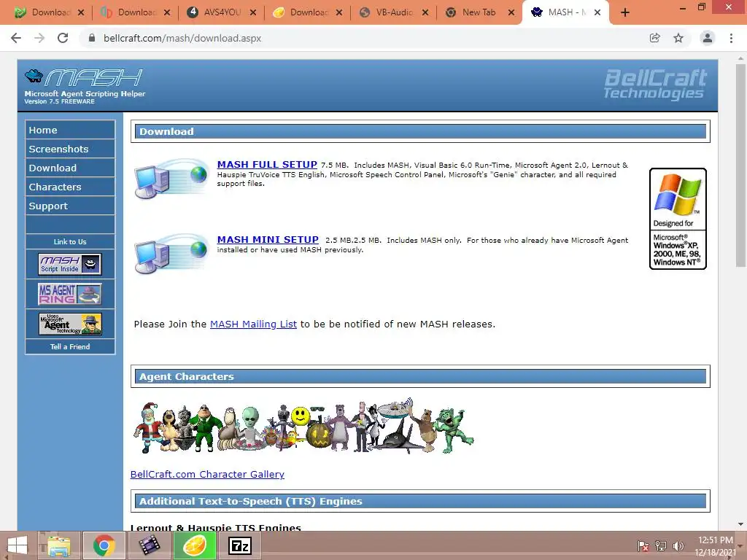Click the agent characters group image
Image resolution: width=747 pixels, height=560 pixels.
[x=303, y=427]
